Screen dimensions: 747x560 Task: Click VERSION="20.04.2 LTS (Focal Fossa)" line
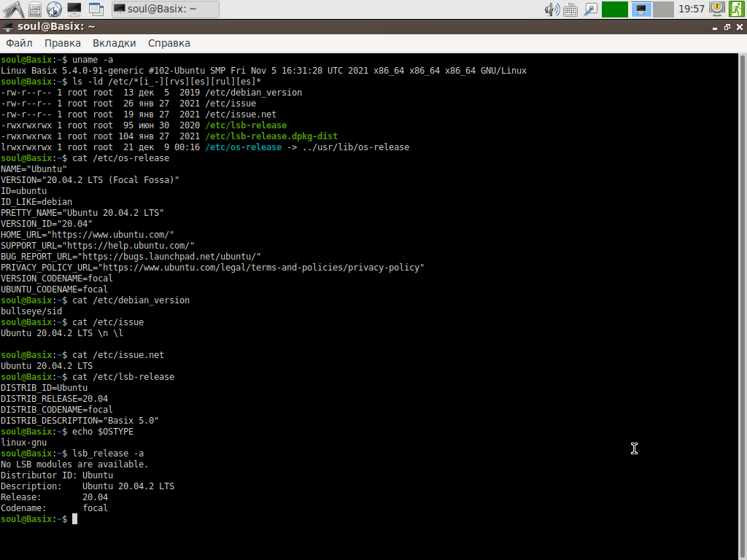90,180
